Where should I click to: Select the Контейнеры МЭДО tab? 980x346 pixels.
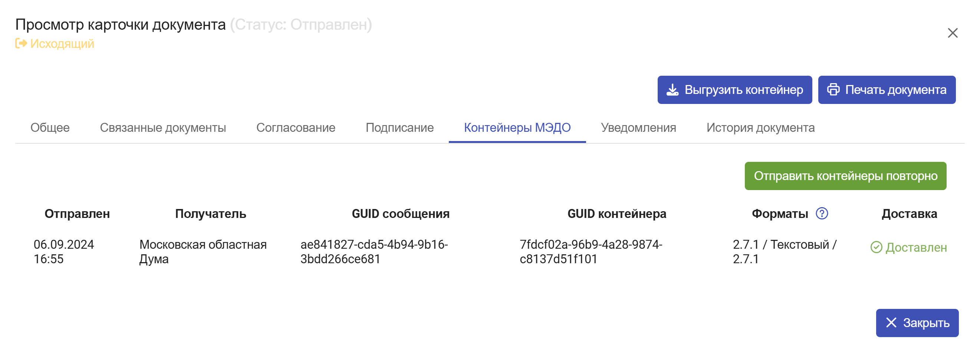tap(517, 127)
